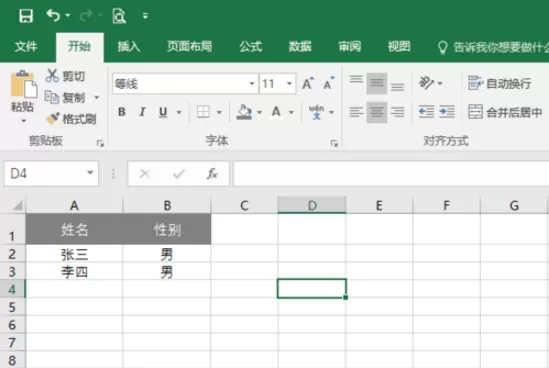Click the fx insert function icon
Viewport: 549px width, 368px height.
(212, 173)
